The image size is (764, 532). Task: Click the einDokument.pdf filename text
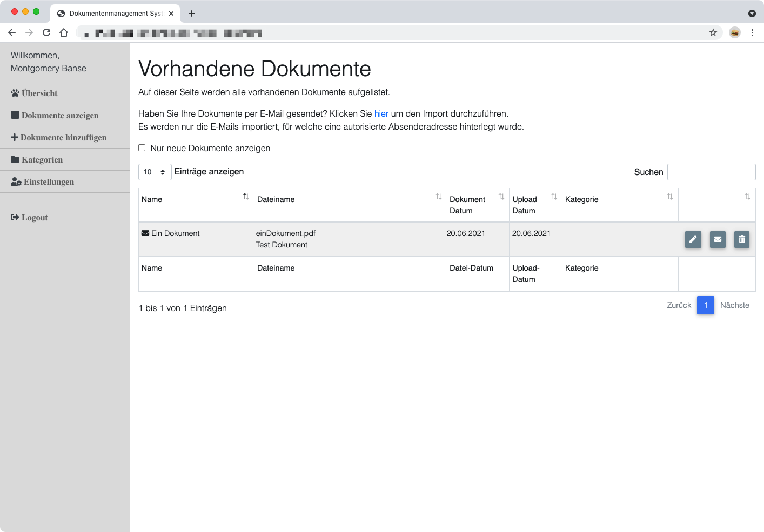point(286,233)
